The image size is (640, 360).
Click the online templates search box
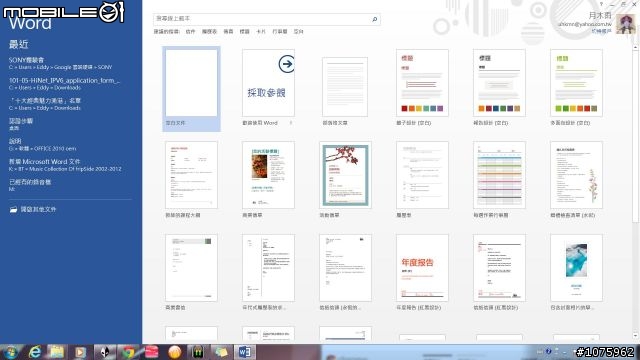[x=267, y=19]
